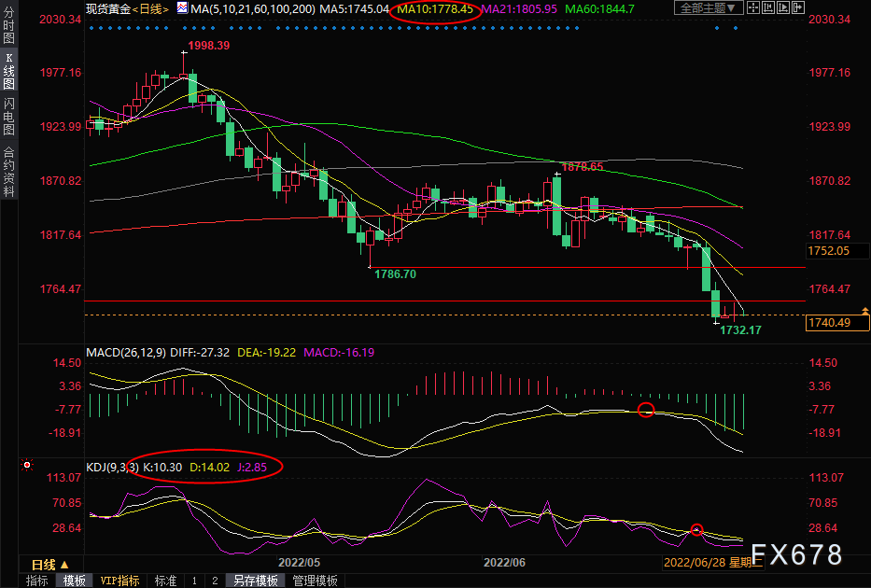This screenshot has width=871, height=588.
Task: Select the 模板 bottom tab
Action: tap(74, 581)
